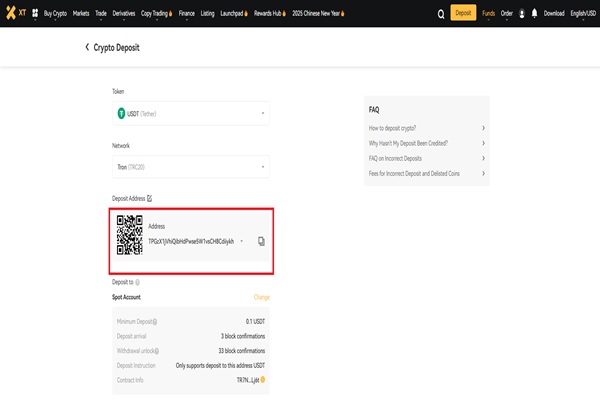Click Only supports deposit instruction text
This screenshot has height=400, width=600.
click(x=220, y=366)
